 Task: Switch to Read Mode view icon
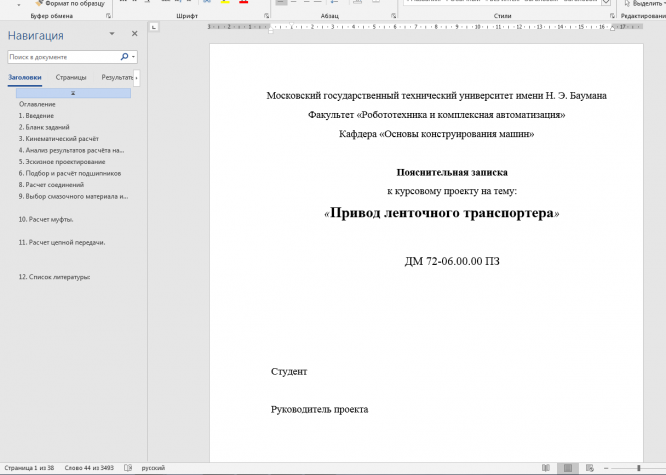pyautogui.click(x=545, y=467)
